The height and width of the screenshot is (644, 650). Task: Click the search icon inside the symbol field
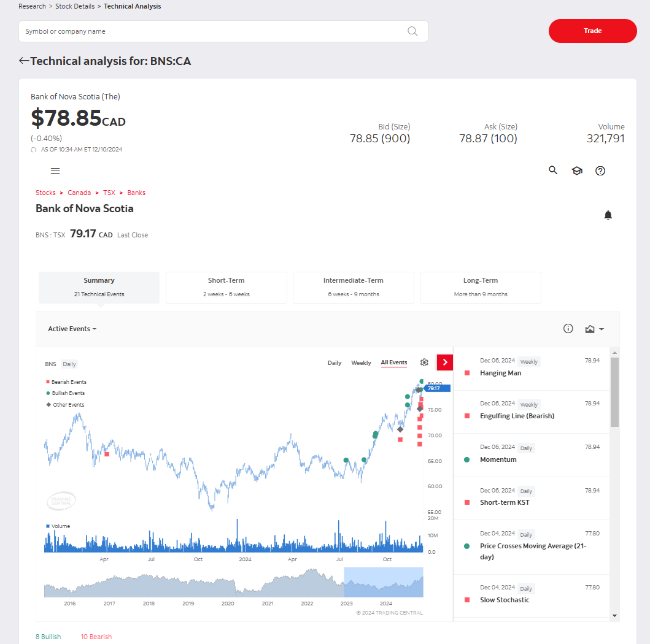pos(412,31)
